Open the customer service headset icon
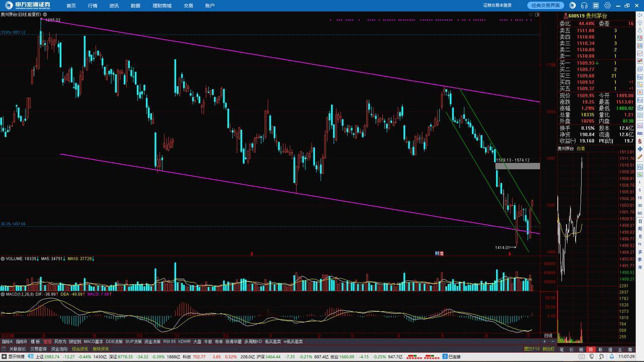 pos(584,6)
